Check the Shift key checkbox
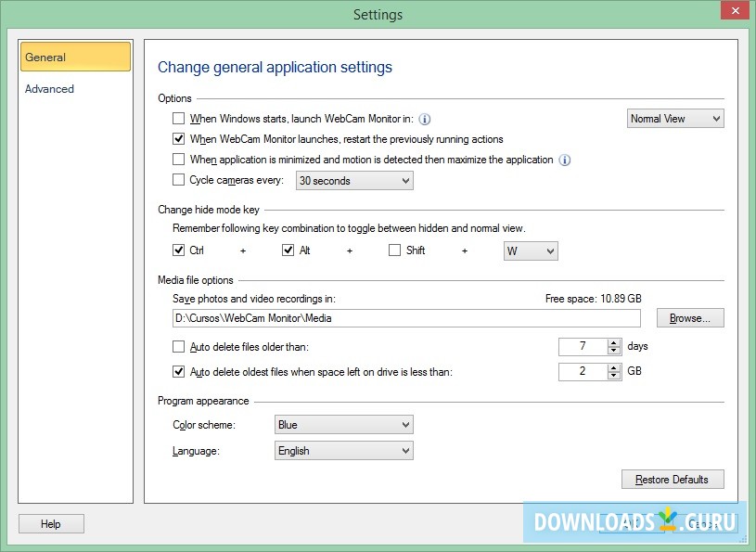Screen dimensions: 756x552 394,250
